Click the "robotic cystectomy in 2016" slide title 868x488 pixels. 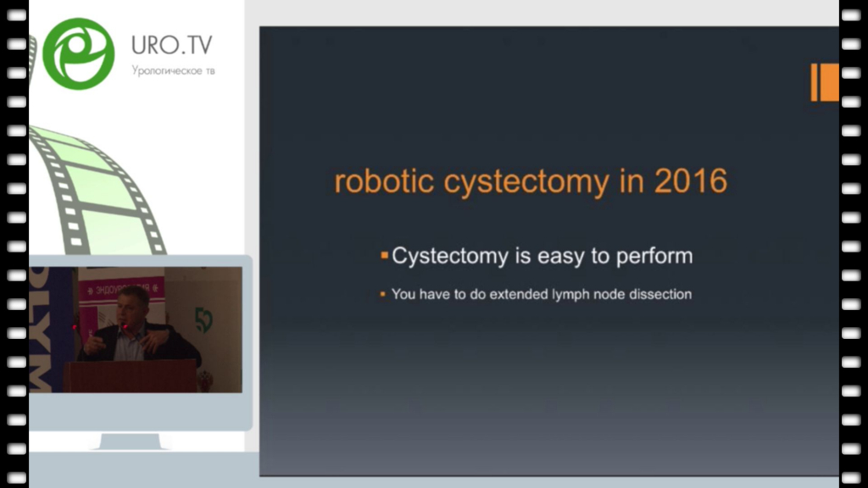pos(531,182)
